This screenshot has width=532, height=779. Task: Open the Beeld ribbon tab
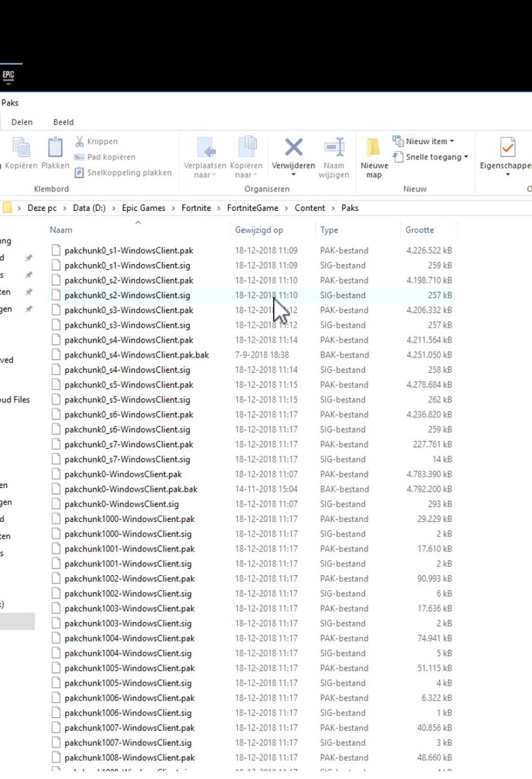coord(63,122)
